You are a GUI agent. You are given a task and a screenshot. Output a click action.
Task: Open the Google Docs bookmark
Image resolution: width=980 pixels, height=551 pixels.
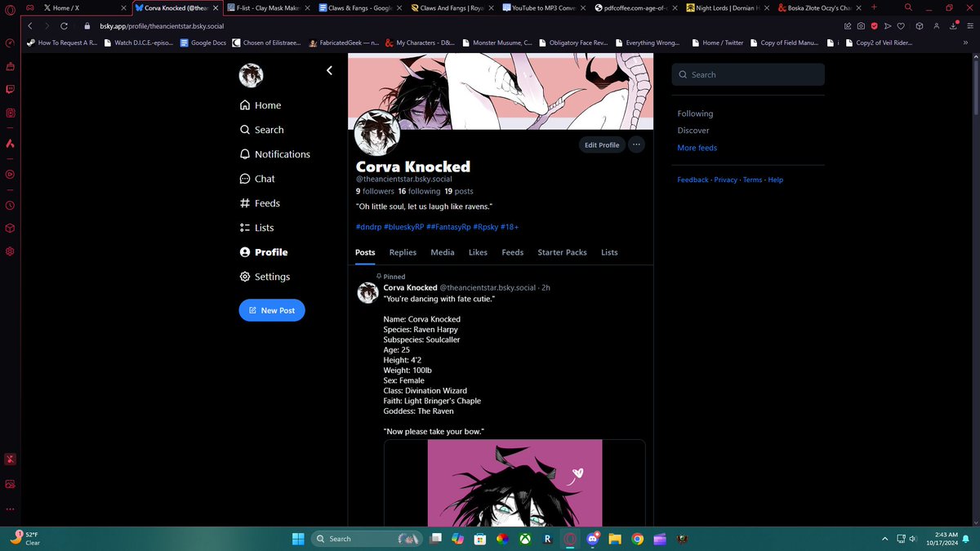pos(203,42)
